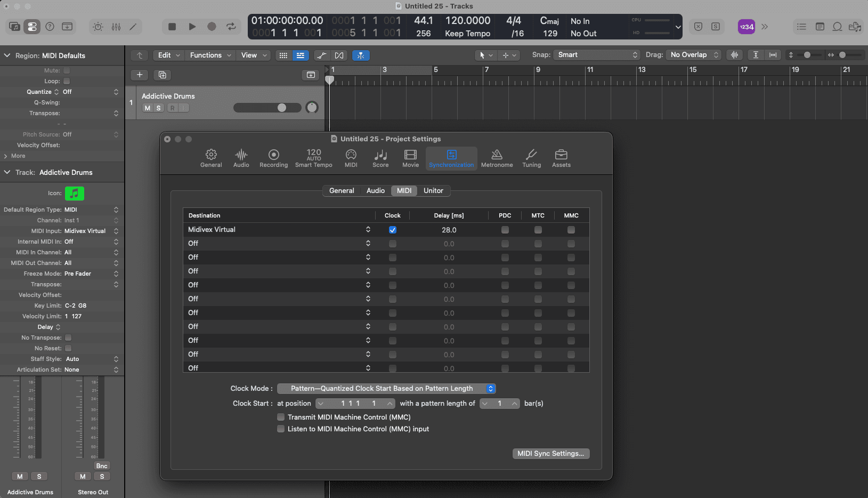868x498 pixels.
Task: Switch to Unitor sync tab
Action: click(433, 191)
